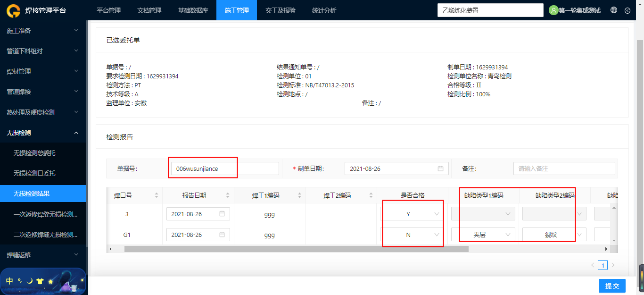Click 报告日期 date field in row G1

[x=198, y=235]
